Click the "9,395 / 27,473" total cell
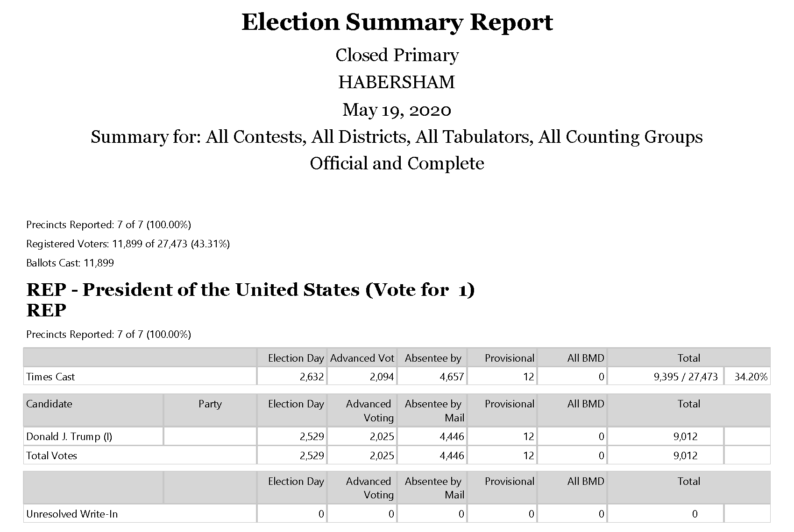This screenshot has height=532, width=794. (x=686, y=377)
